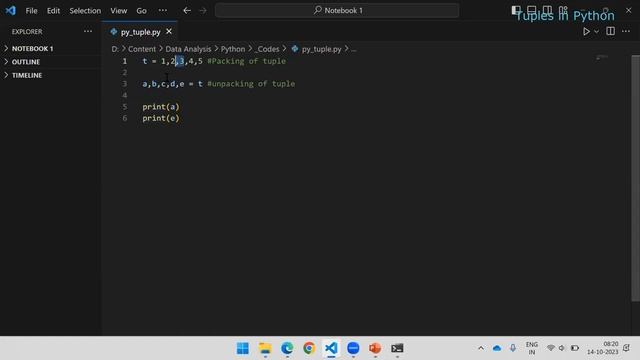The image size is (640, 360).
Task: Open PowerPoint from taskbar
Action: (375, 348)
